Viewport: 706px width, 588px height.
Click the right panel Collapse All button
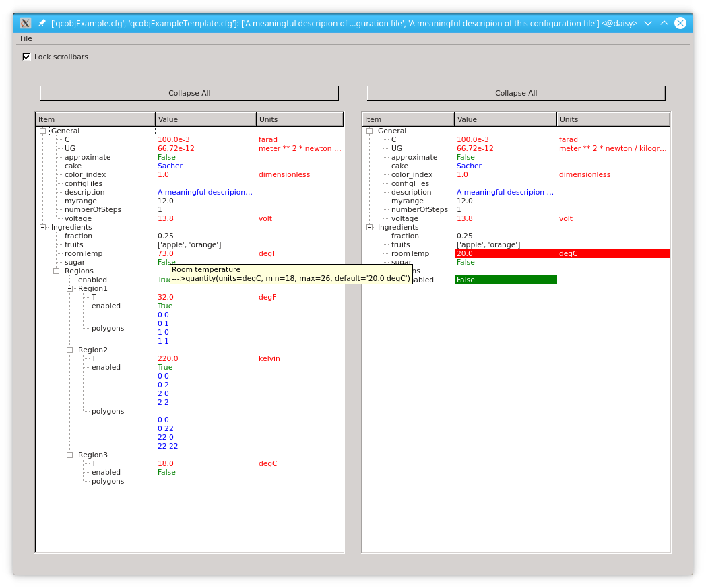coord(516,93)
